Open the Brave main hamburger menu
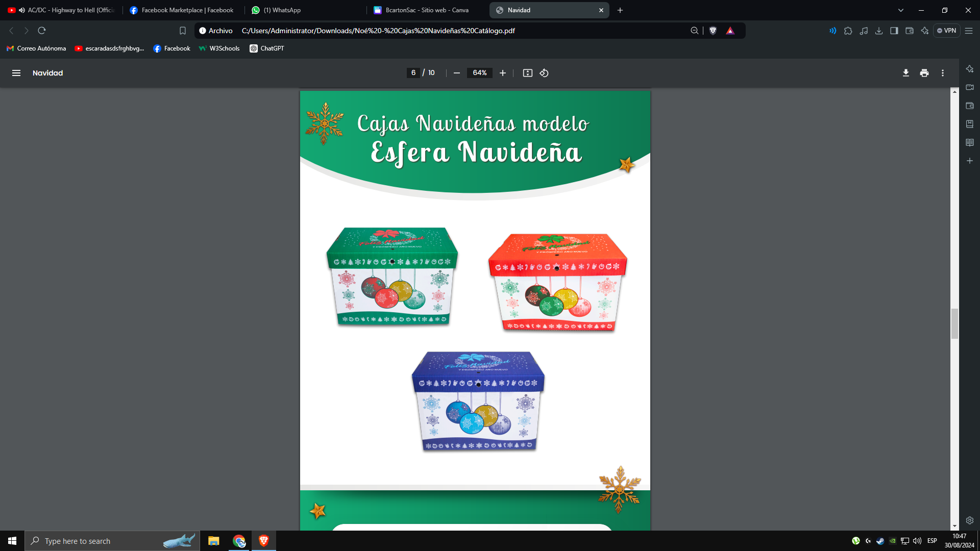Screen dimensions: 980x551 pos(969,31)
